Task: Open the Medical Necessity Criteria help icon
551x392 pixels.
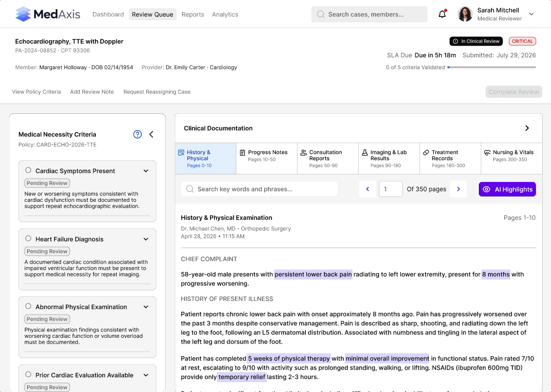Action: [x=138, y=134]
